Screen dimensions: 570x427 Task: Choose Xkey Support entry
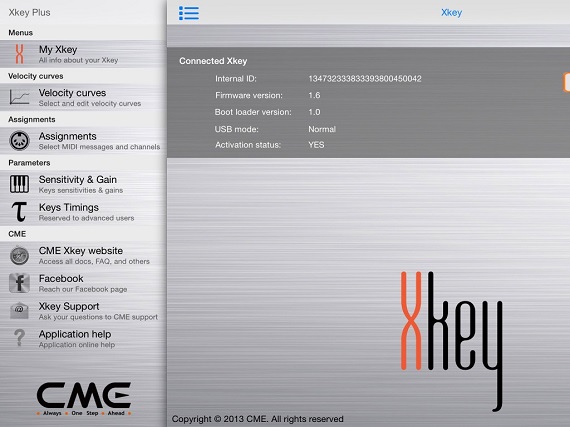[x=83, y=311]
